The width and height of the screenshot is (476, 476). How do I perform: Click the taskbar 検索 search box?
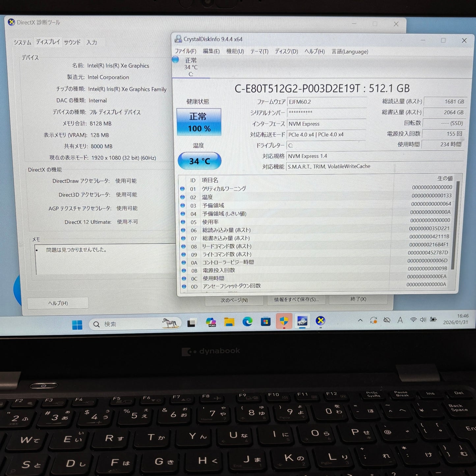pyautogui.click(x=135, y=324)
